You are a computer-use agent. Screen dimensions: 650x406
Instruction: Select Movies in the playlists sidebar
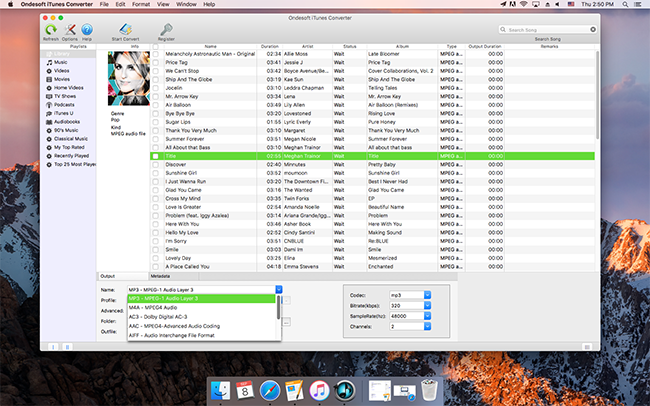coord(61,79)
